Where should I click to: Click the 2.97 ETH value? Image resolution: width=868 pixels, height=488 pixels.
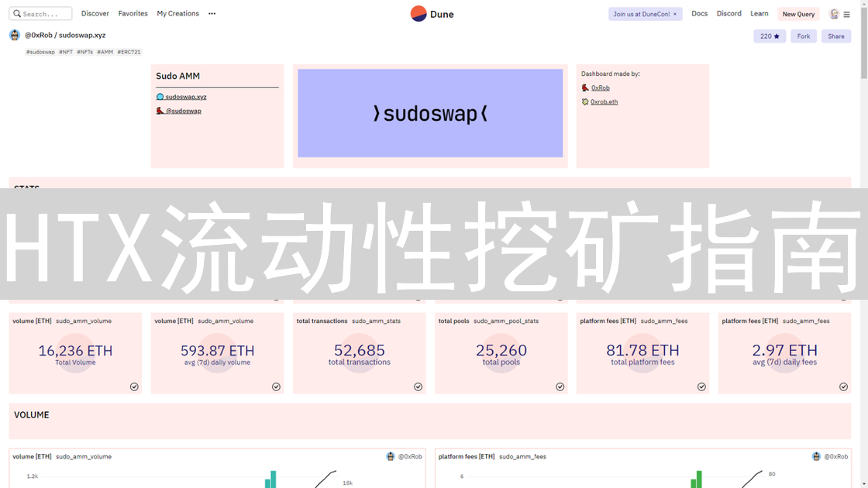(784, 350)
